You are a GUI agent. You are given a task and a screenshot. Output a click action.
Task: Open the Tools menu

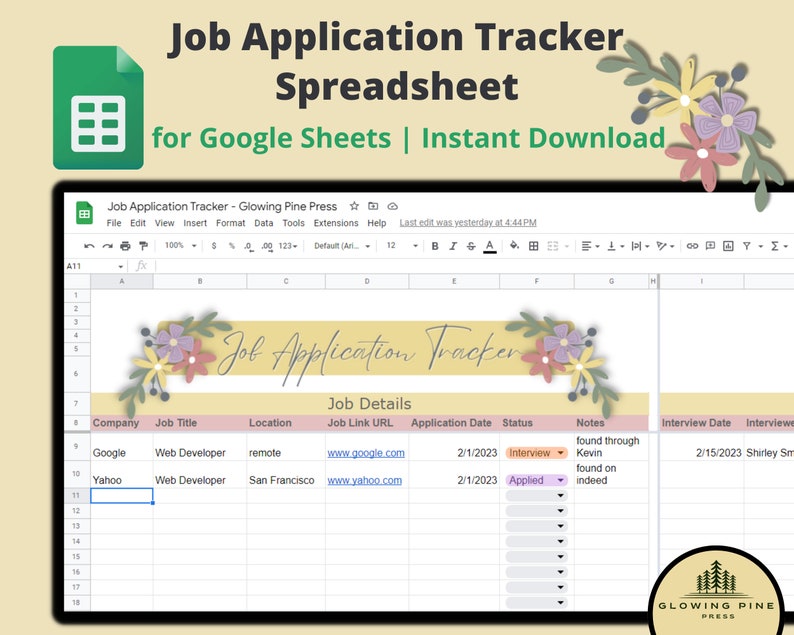[x=294, y=223]
